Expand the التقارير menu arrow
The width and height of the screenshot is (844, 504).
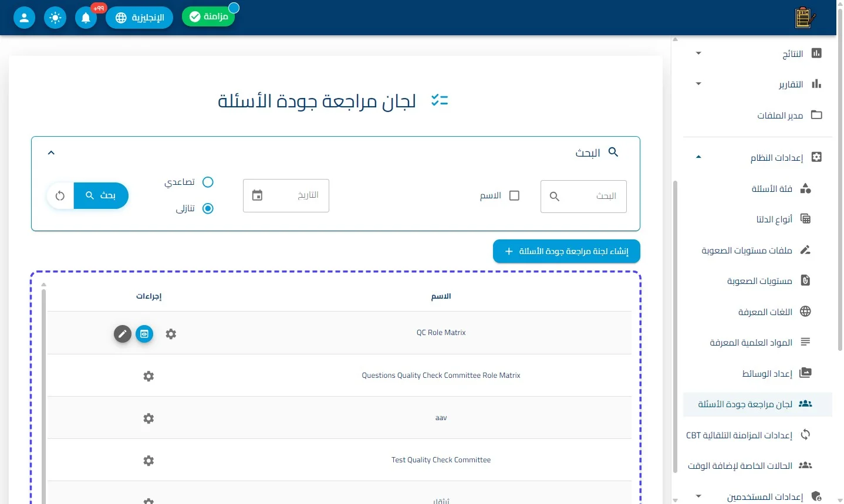click(x=698, y=84)
